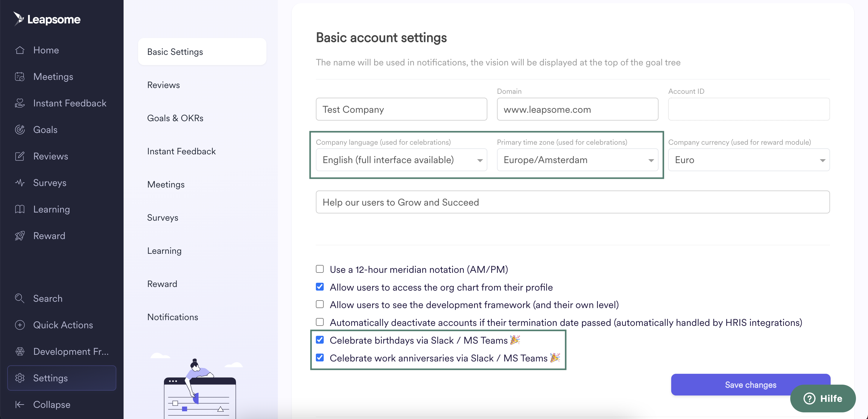Click the Collapse arrow icon
868x419 pixels.
20,404
